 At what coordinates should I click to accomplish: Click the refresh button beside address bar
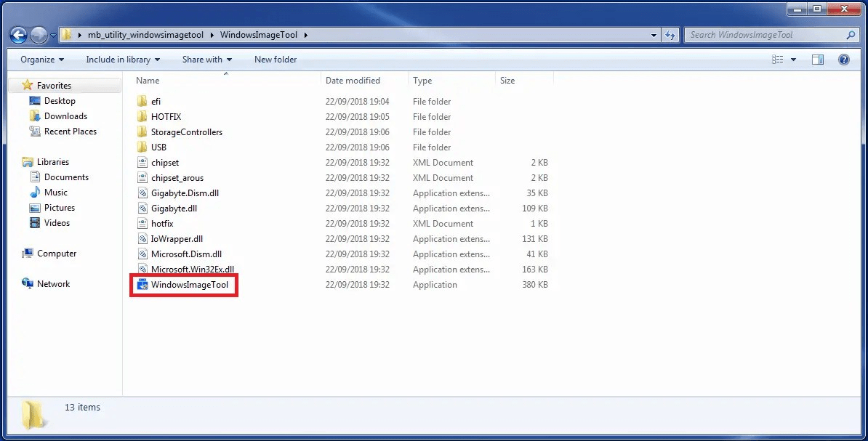(x=671, y=35)
